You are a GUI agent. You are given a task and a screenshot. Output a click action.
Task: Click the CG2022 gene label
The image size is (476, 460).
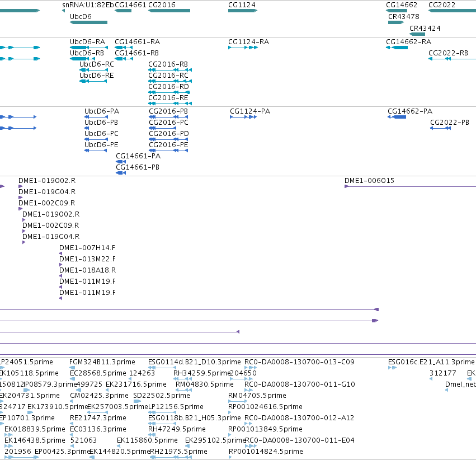tap(442, 5)
